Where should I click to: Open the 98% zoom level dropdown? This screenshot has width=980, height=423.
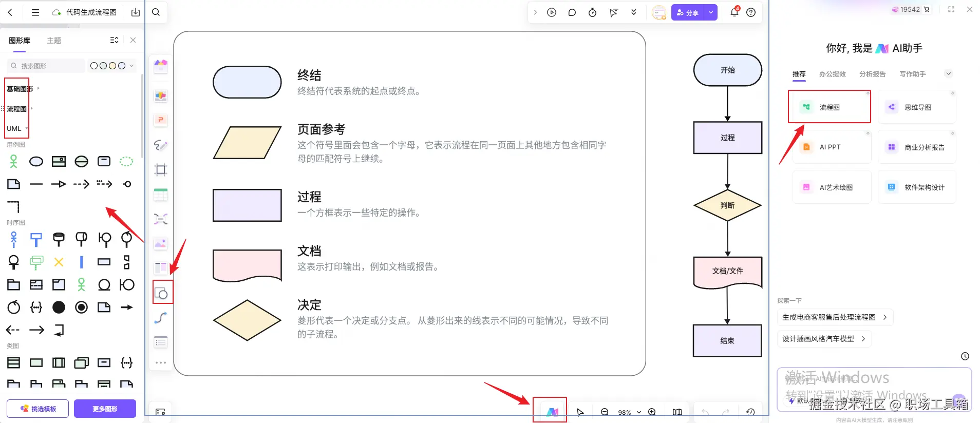tap(629, 412)
